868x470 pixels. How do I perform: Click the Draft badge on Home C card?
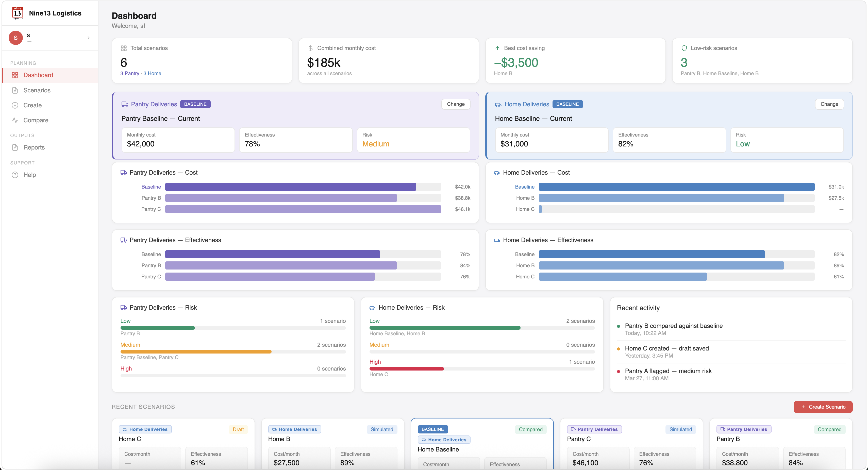[x=238, y=429]
